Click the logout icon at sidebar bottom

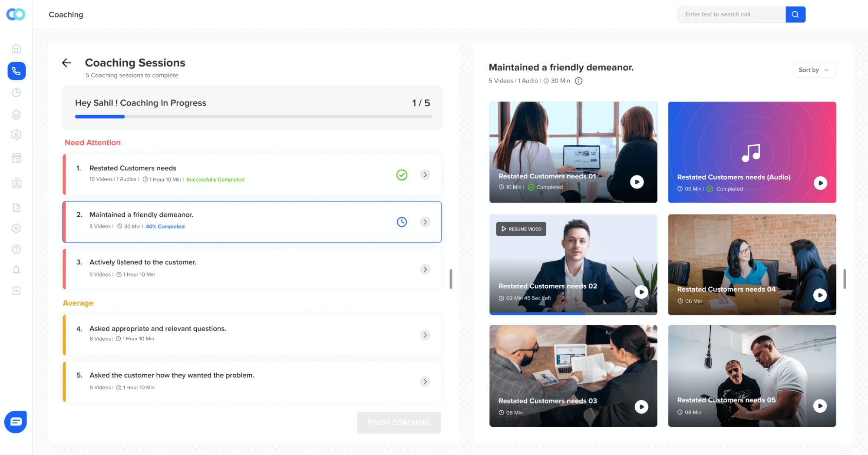16,290
